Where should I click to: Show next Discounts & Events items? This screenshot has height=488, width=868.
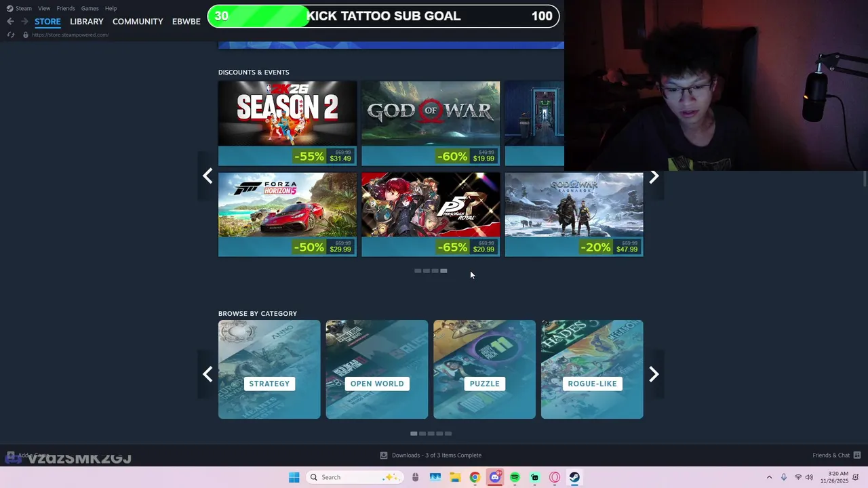tap(654, 176)
